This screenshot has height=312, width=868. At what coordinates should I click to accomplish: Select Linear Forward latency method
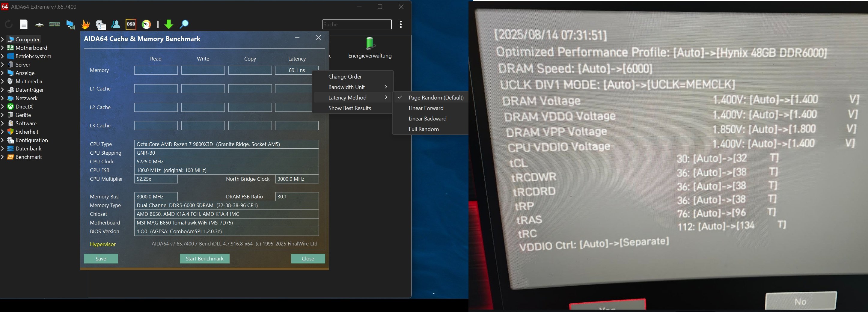pyautogui.click(x=431, y=108)
